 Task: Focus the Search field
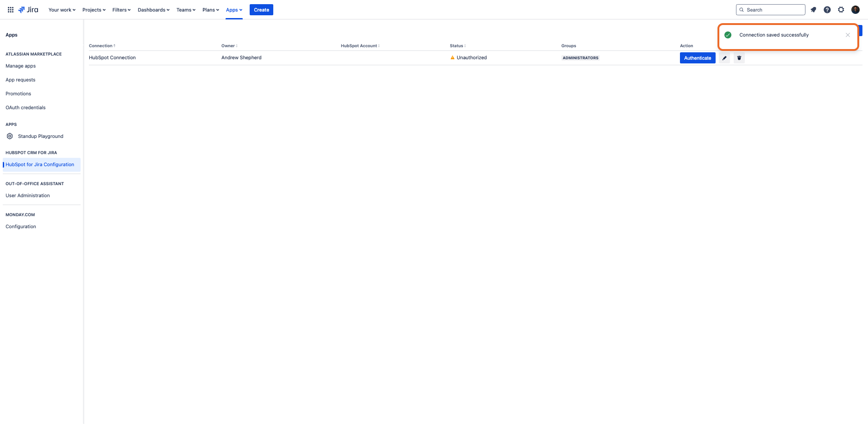coord(771,10)
